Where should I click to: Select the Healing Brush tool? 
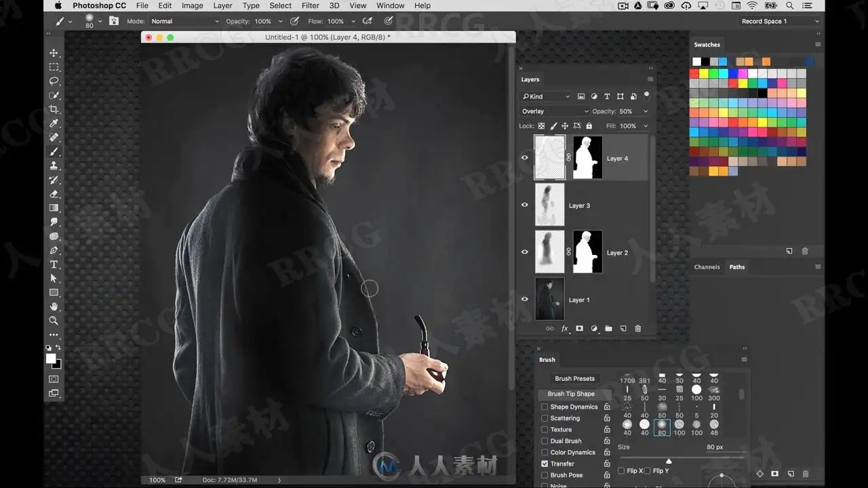(54, 138)
